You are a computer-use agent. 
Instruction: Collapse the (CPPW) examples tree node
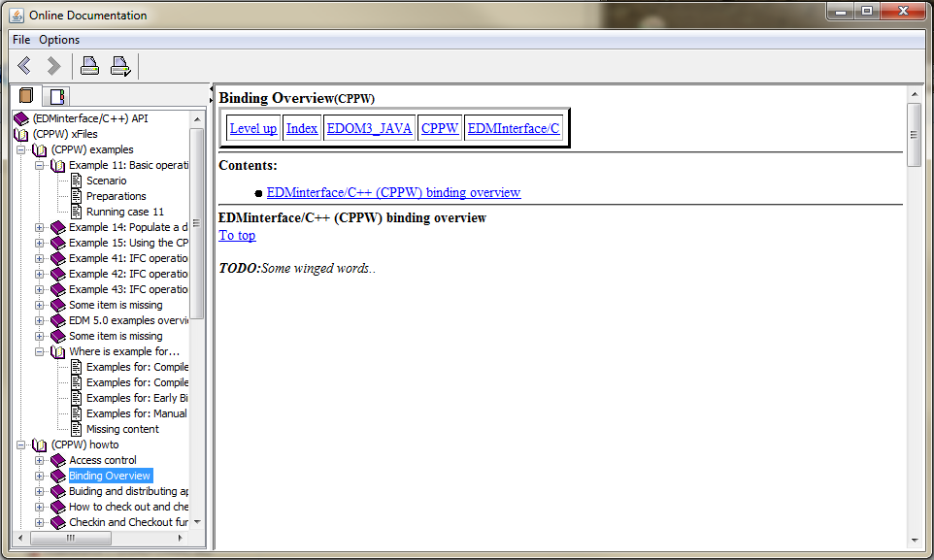pyautogui.click(x=21, y=149)
